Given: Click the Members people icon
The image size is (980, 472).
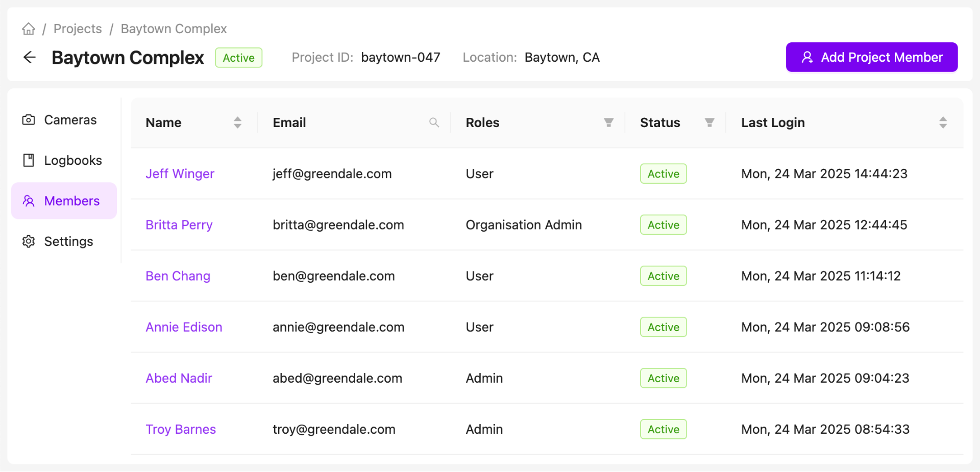Looking at the screenshot, I should (29, 201).
